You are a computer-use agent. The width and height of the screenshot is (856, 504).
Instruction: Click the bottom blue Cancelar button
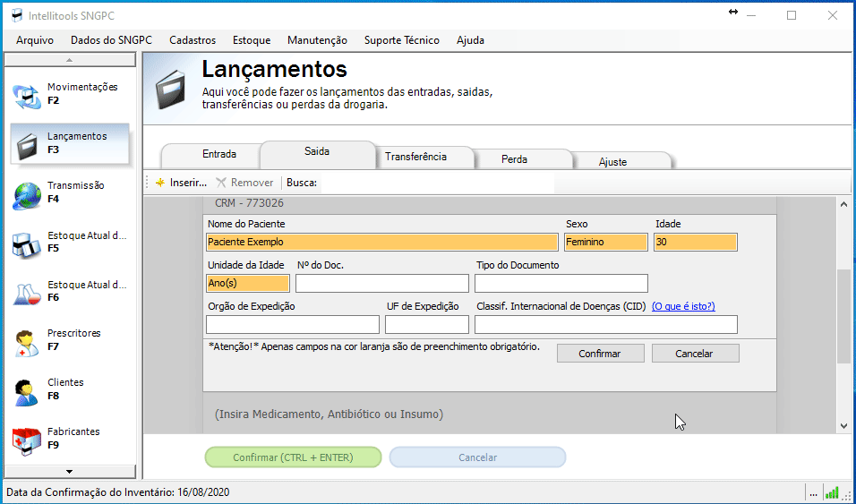click(477, 457)
